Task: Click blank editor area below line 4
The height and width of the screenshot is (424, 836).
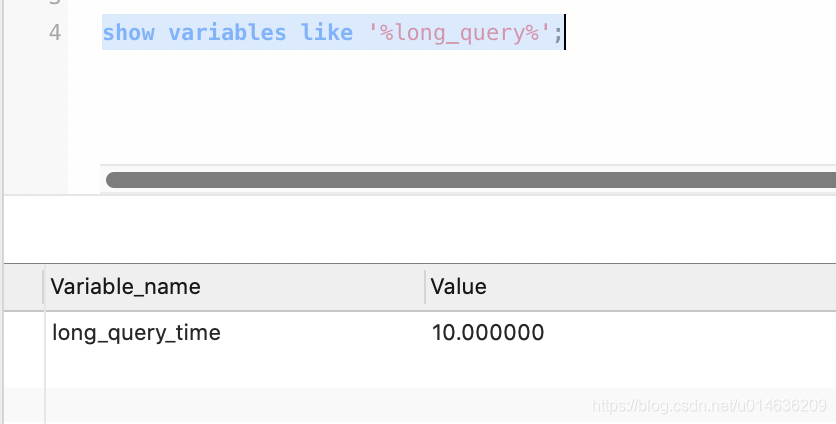Action: pos(453,107)
